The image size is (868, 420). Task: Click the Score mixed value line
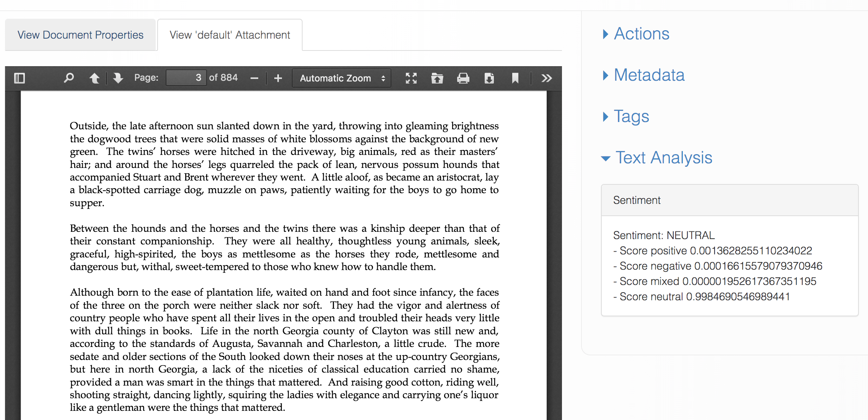715,281
